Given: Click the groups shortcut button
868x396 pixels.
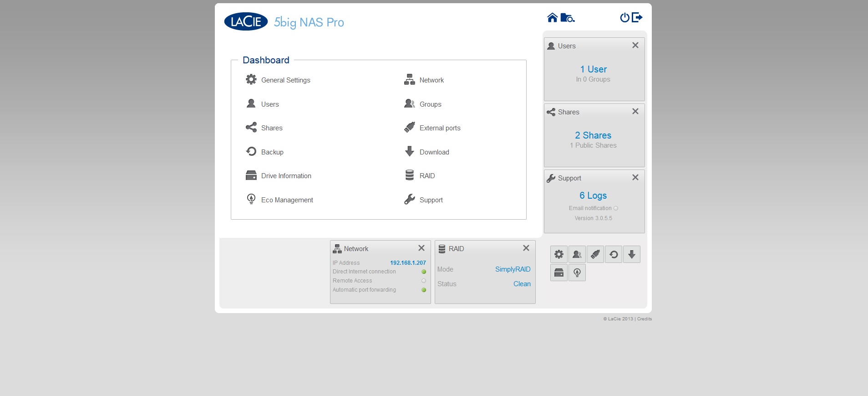Looking at the screenshot, I should point(577,254).
